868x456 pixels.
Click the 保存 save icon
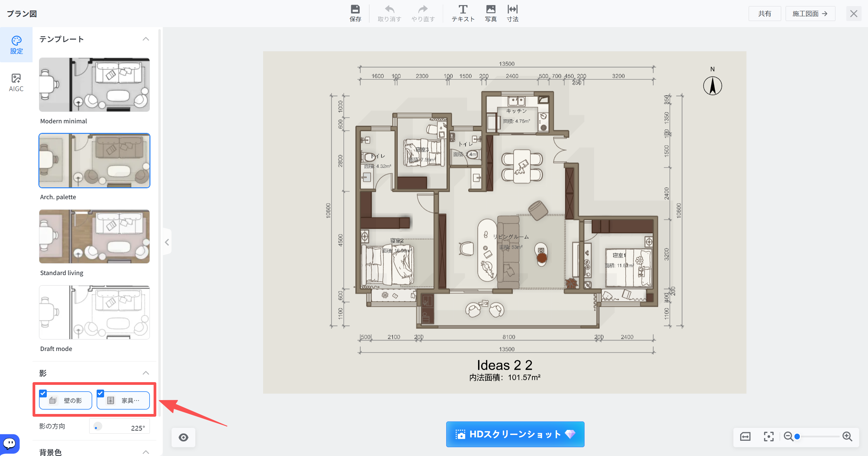tap(355, 9)
